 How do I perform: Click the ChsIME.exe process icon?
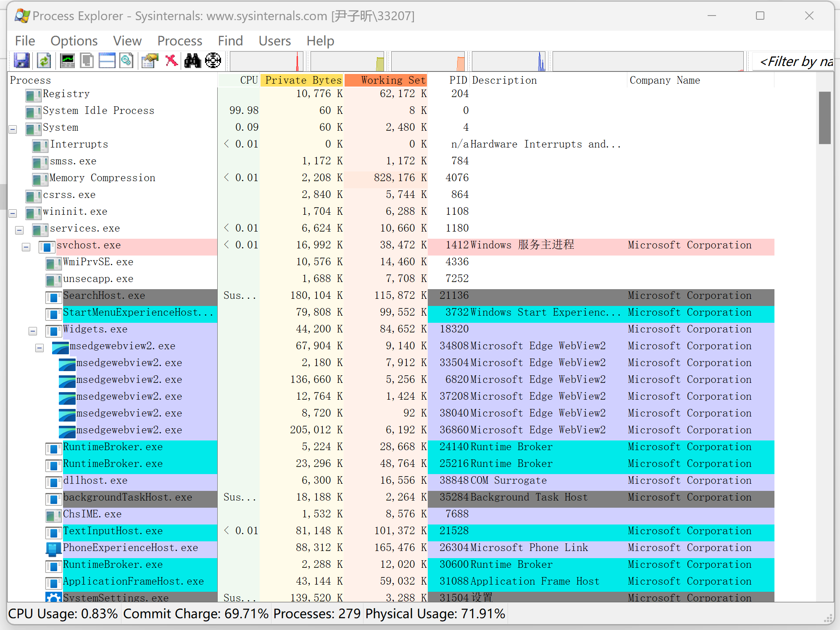53,516
